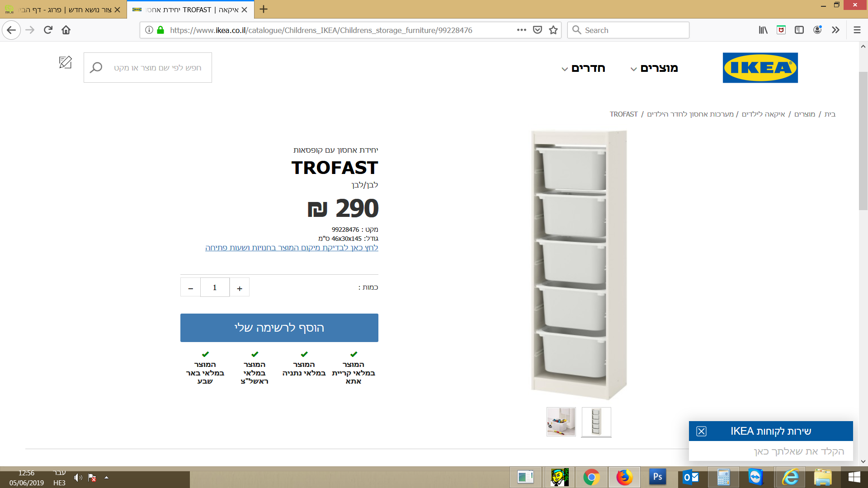
Task: Open the shopping list pencil icon
Action: pos(66,62)
